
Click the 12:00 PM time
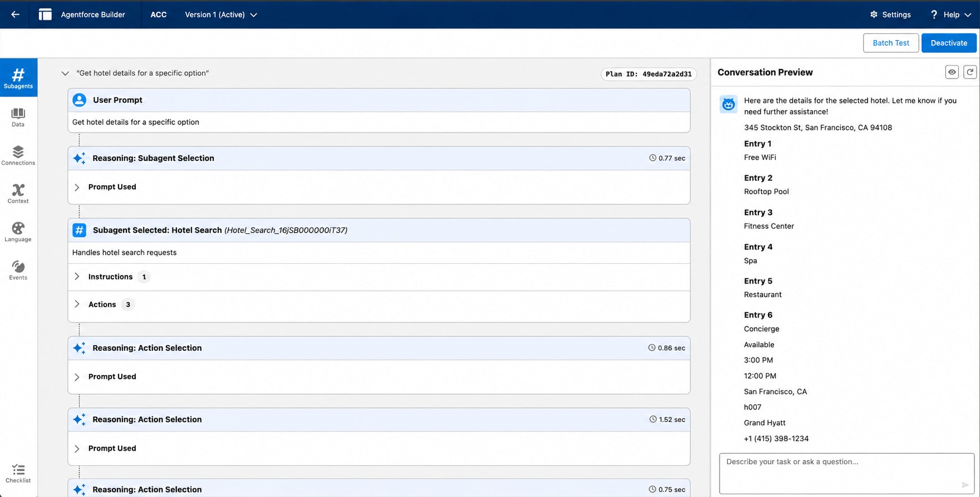point(760,376)
